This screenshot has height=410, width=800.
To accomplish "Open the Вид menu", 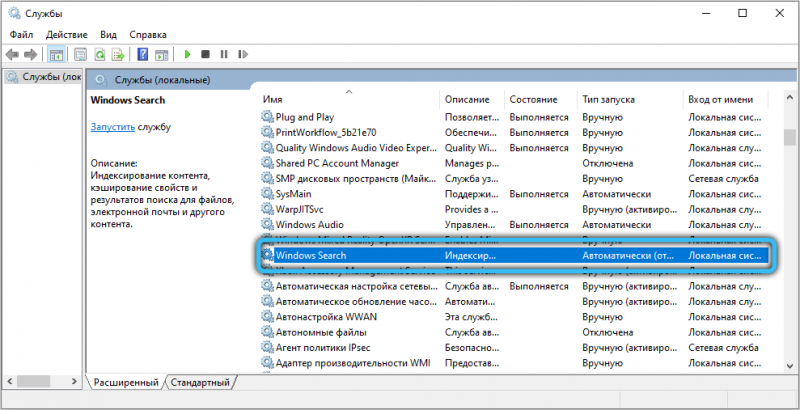I will tap(108, 35).
